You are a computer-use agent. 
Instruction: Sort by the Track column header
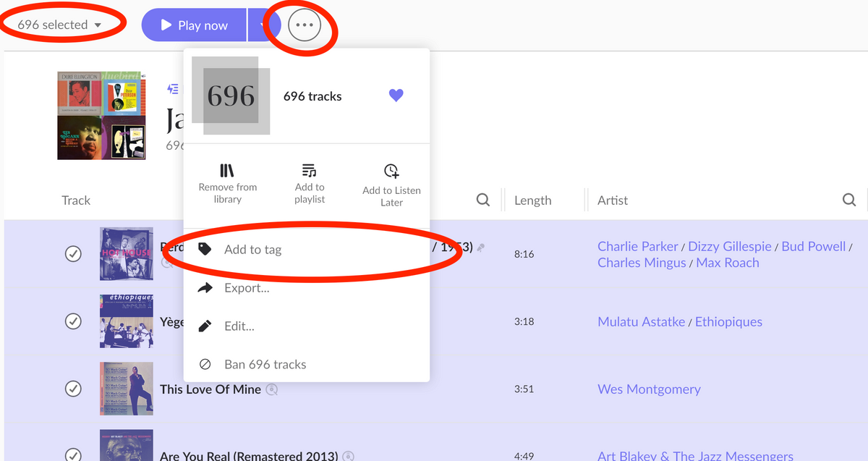pyautogui.click(x=76, y=200)
